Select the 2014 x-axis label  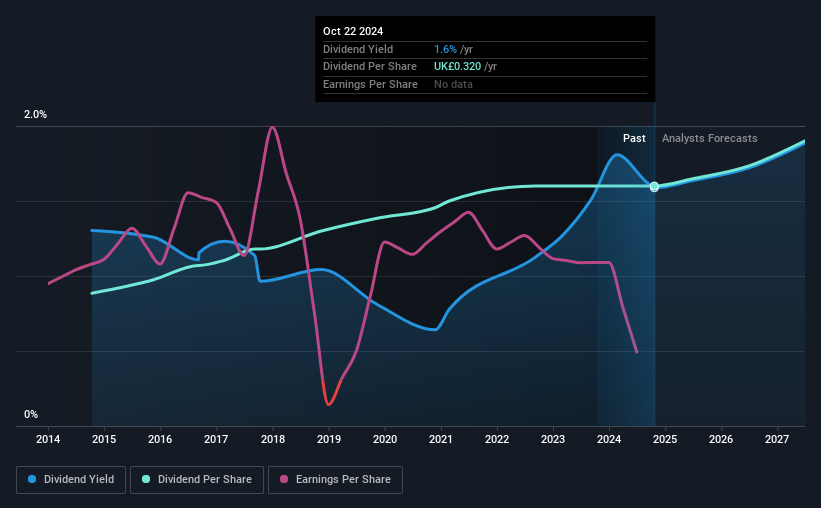click(48, 439)
